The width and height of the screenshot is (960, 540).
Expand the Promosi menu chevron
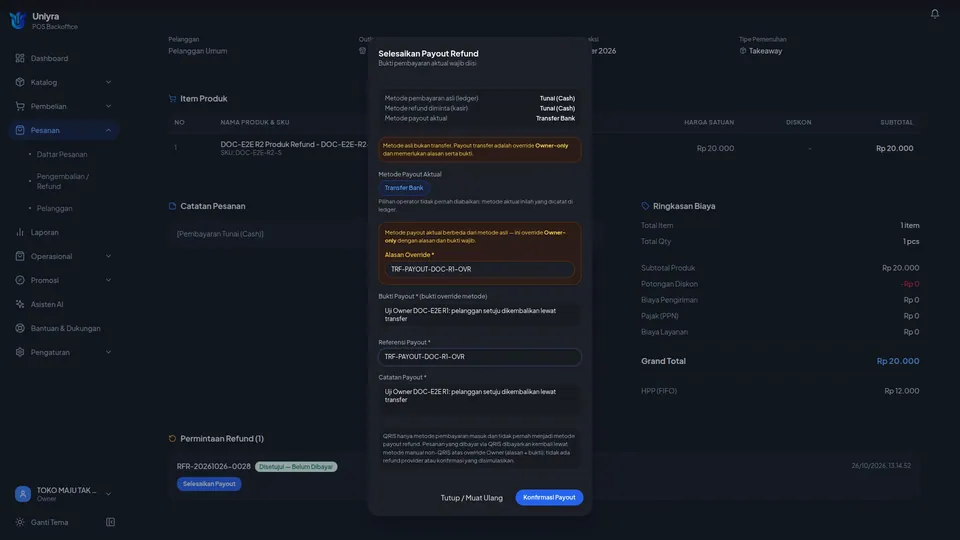(x=108, y=280)
